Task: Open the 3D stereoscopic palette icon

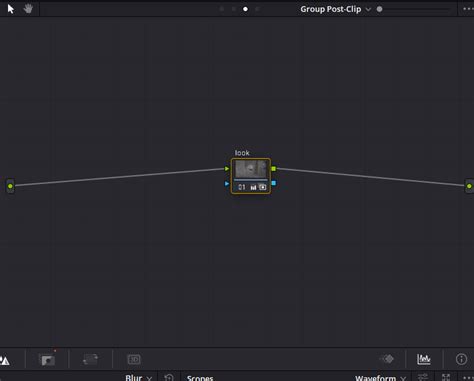Action: click(x=134, y=359)
